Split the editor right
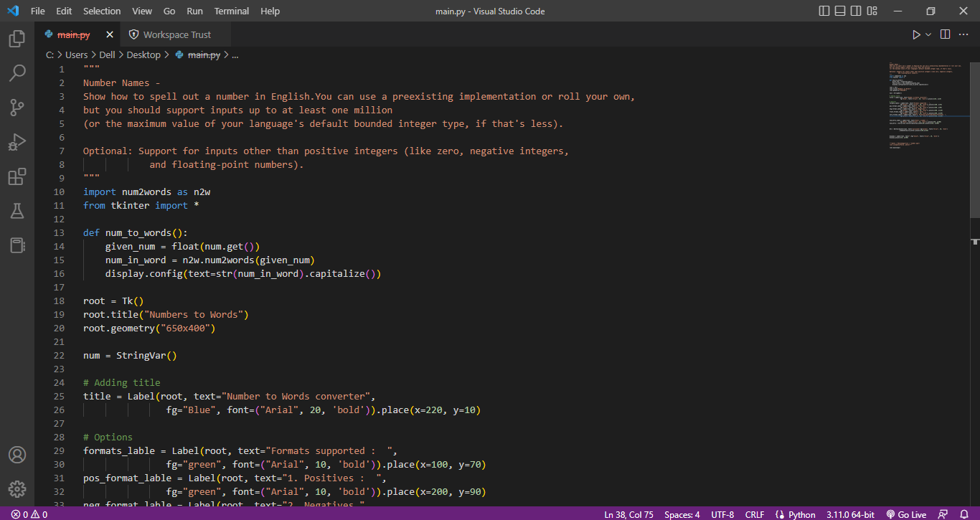 tap(945, 34)
